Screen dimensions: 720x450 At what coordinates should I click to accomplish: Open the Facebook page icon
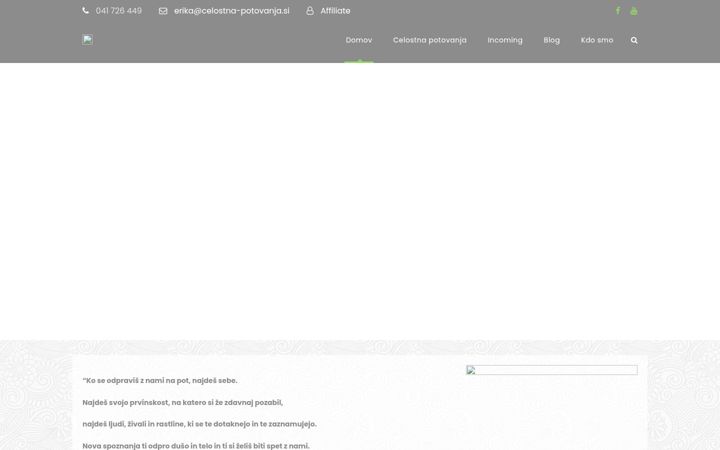(x=618, y=11)
